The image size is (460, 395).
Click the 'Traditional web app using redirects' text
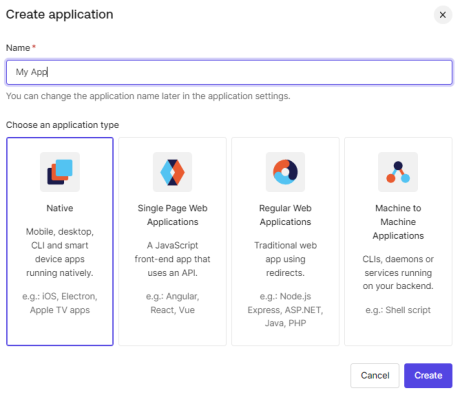(285, 259)
